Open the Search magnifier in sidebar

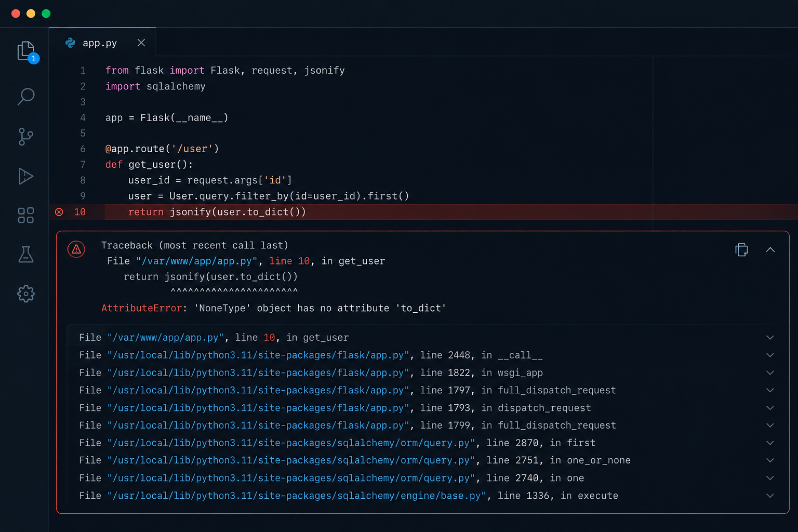point(25,96)
